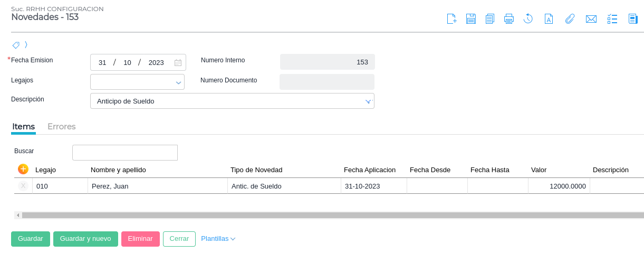Click the Guardar y nuevo button

[85, 239]
